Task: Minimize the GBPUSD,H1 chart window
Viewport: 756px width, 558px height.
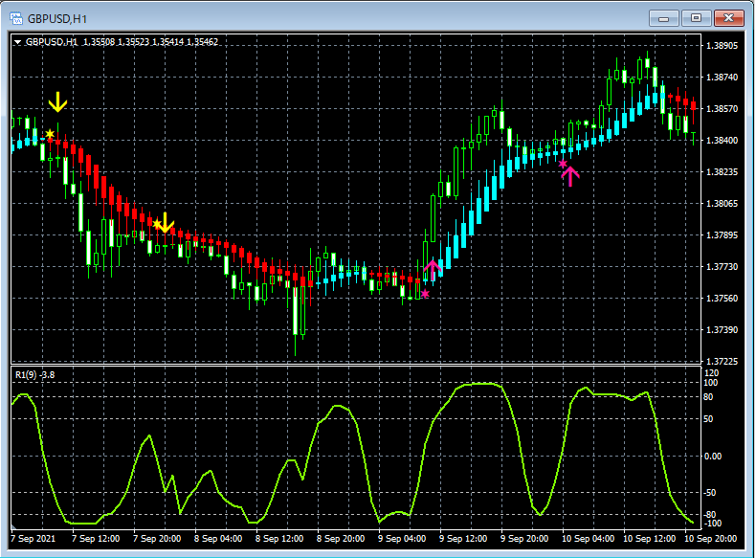Action: pyautogui.click(x=665, y=18)
